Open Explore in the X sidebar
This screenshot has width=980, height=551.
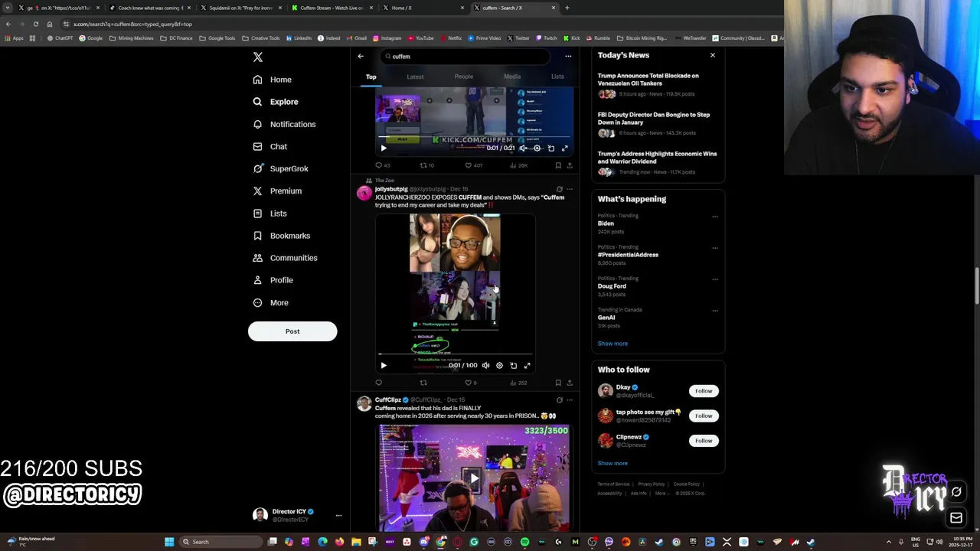pyautogui.click(x=276, y=102)
